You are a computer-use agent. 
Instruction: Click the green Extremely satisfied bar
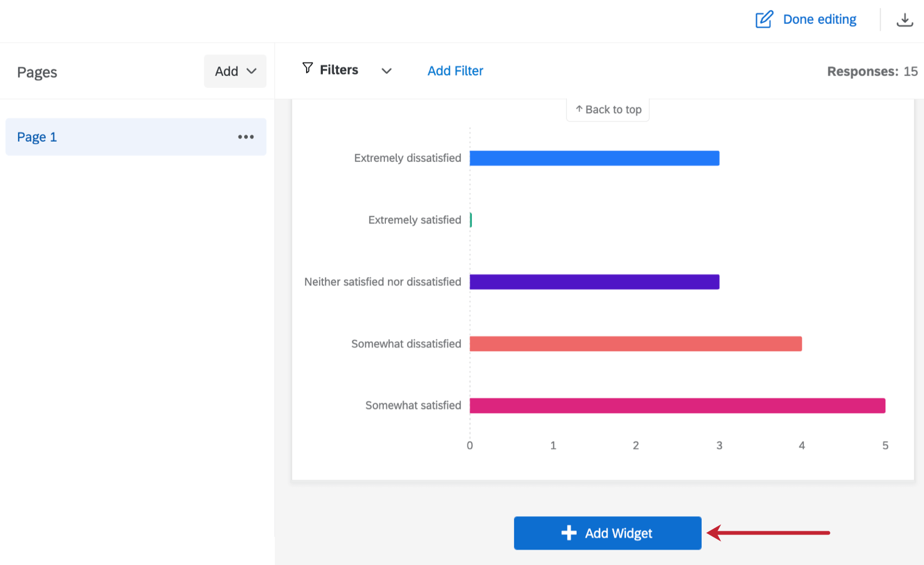471,220
